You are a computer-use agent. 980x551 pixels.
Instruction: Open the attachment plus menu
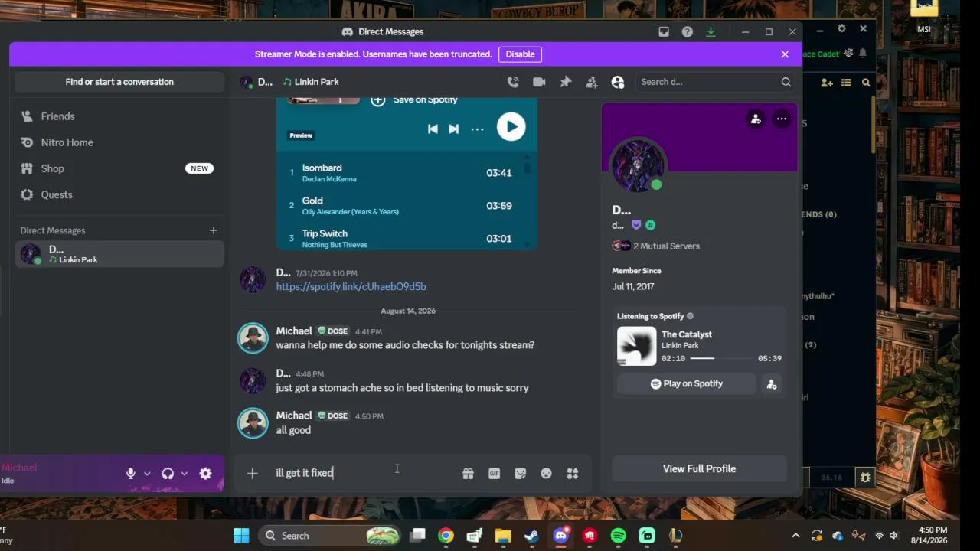tap(252, 473)
